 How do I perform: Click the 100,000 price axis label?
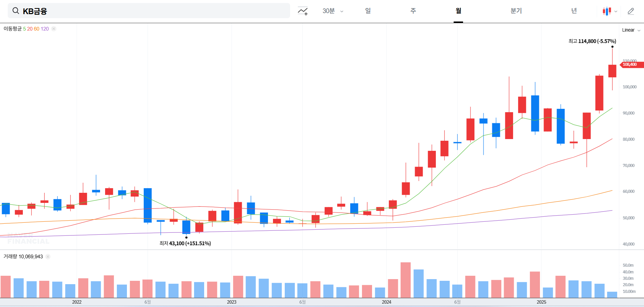click(630, 87)
